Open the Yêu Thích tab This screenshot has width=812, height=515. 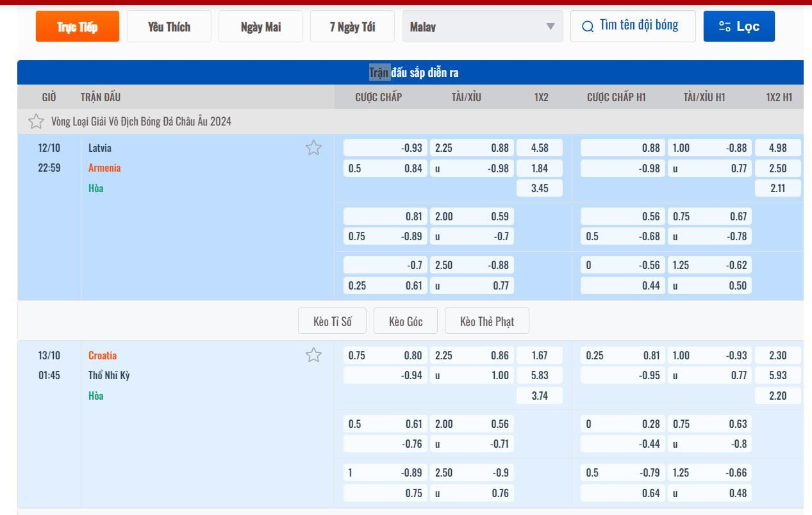[169, 26]
